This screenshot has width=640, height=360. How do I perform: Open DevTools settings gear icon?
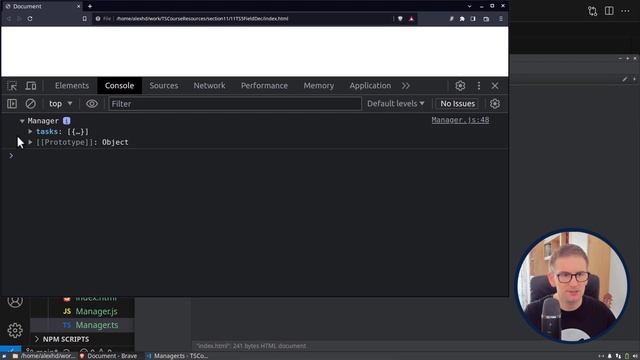[x=460, y=86]
